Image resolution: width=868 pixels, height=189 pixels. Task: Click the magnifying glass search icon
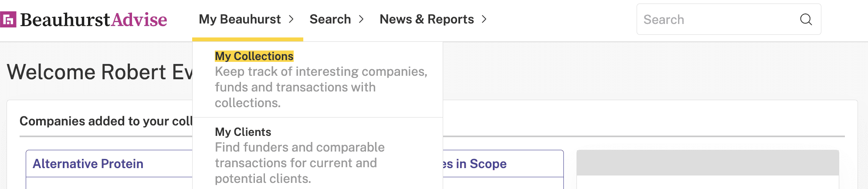click(806, 20)
